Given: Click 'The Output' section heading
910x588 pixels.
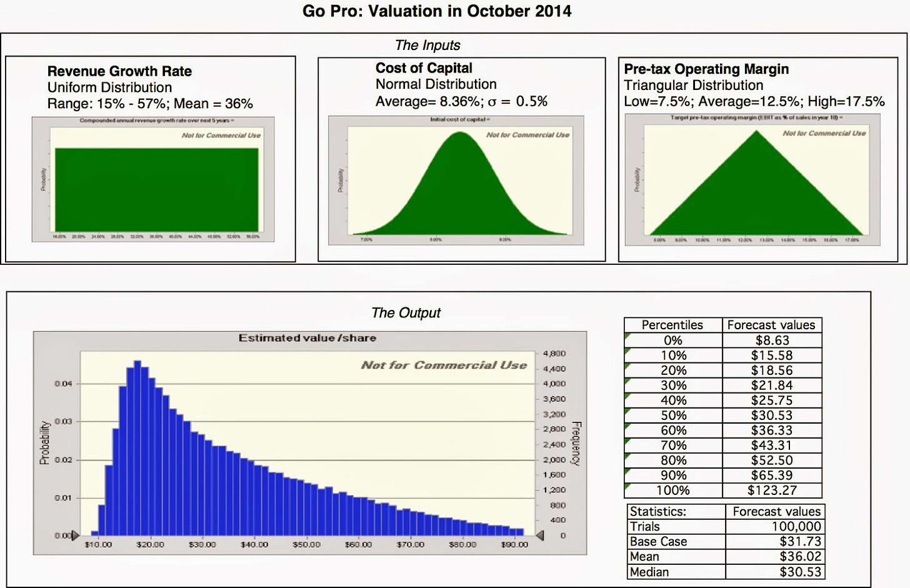Looking at the screenshot, I should click(x=406, y=312).
